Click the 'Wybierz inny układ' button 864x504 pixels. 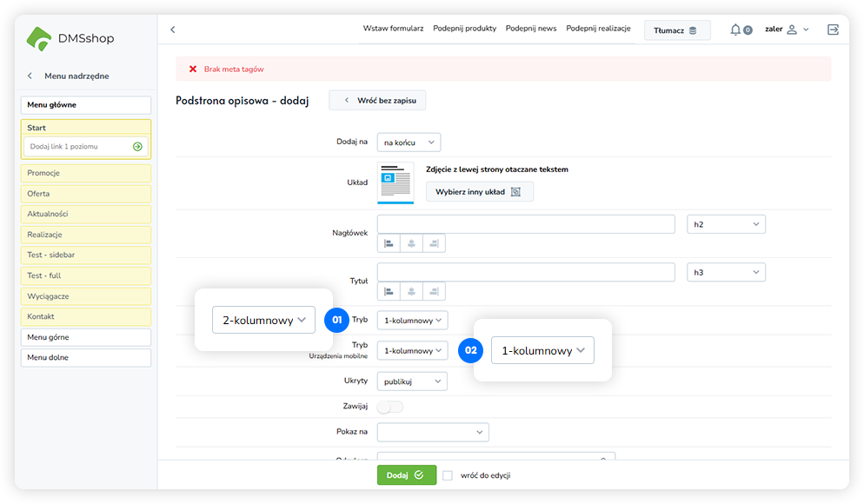click(479, 192)
